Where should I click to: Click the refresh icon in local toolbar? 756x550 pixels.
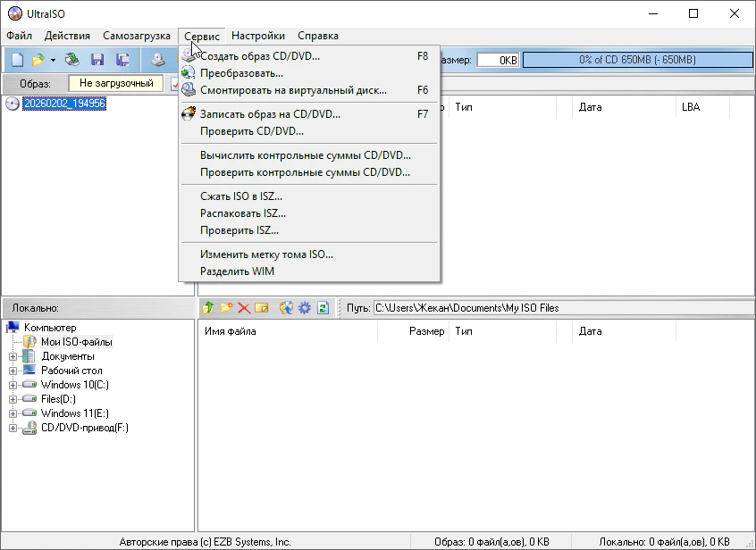click(x=323, y=308)
